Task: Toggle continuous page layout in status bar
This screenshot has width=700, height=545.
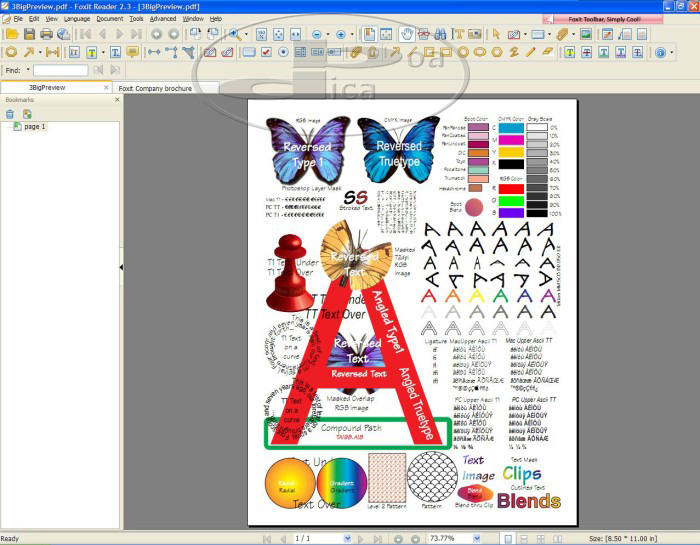Action: (x=524, y=538)
